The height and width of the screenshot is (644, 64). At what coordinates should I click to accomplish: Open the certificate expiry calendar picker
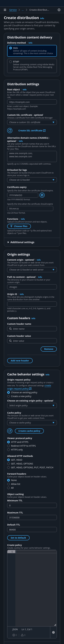point(42,195)
